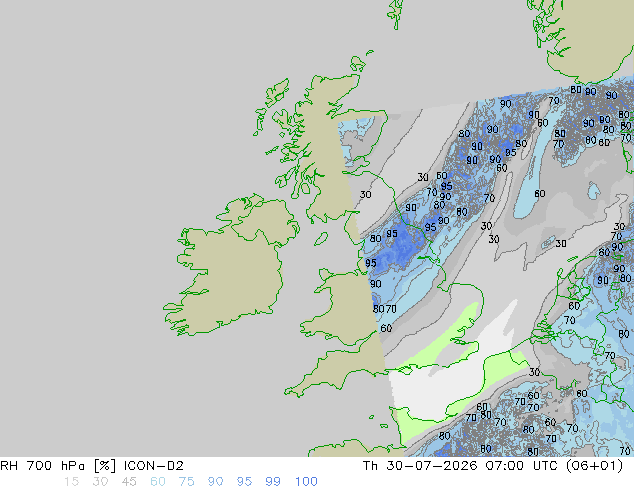
Task: Click the Isle of Man outline
Action: pyautogui.click(x=321, y=239)
